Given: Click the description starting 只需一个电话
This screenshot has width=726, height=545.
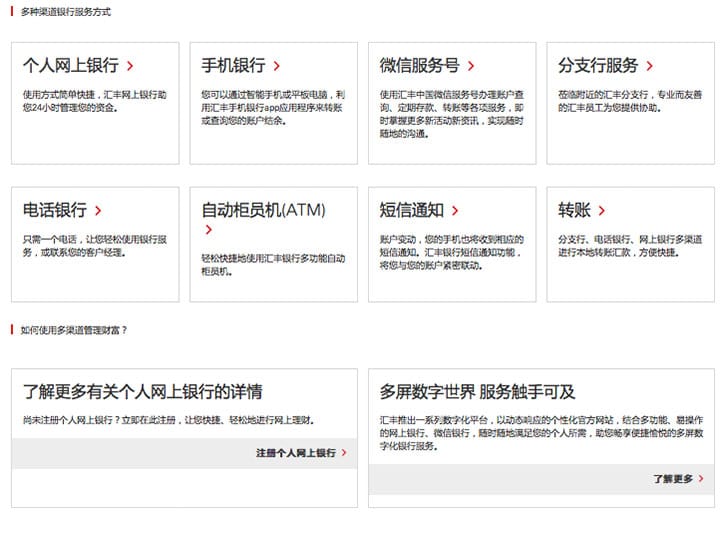Looking at the screenshot, I should click(94, 246).
